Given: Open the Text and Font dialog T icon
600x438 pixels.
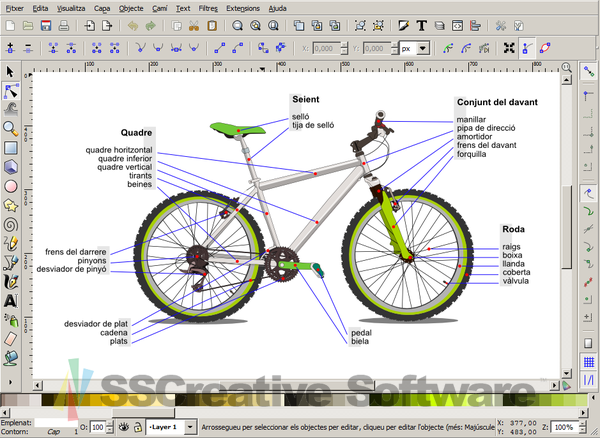Looking at the screenshot, I should 422,26.
